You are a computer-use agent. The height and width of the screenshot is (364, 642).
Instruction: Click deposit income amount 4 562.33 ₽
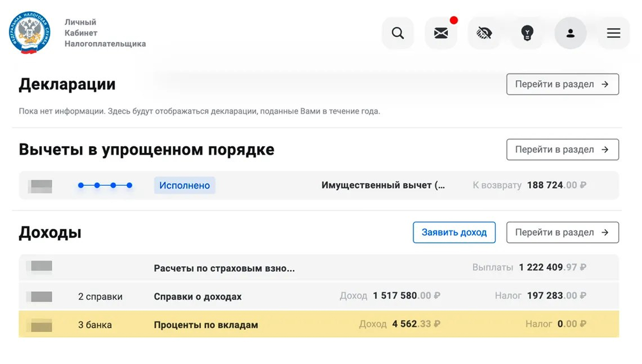416,324
